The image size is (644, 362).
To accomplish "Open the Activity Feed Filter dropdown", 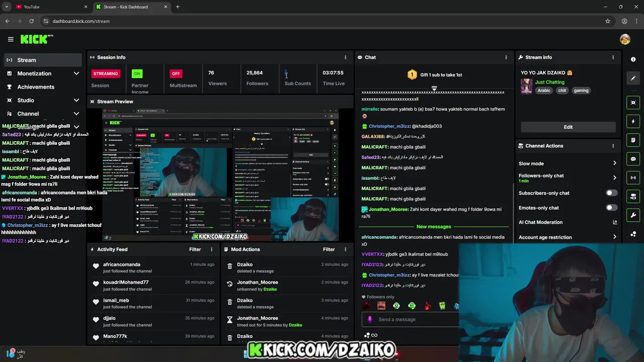I will click(195, 249).
